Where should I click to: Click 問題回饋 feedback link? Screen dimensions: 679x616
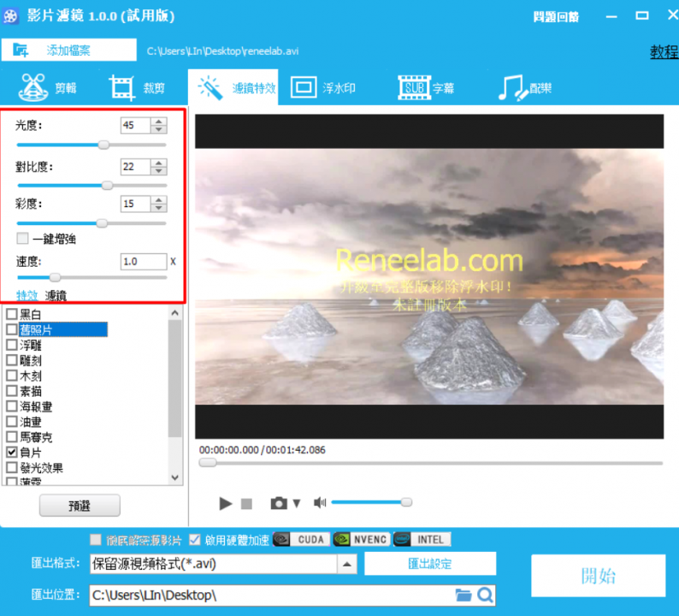tap(556, 17)
